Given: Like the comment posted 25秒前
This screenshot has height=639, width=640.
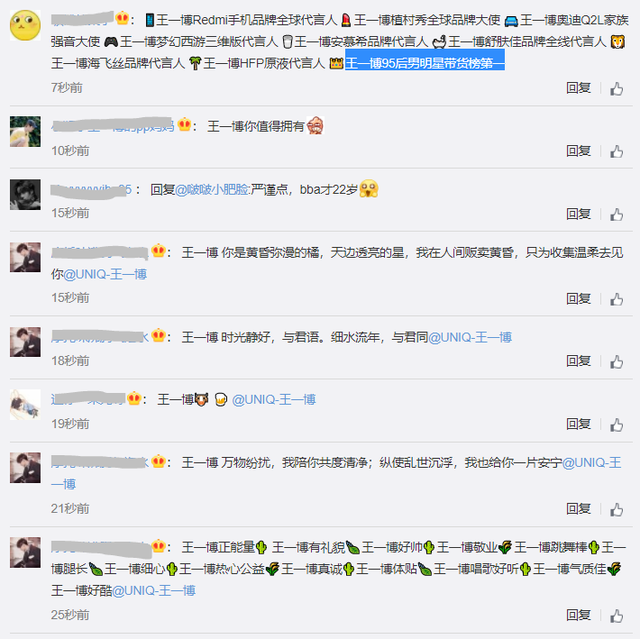Looking at the screenshot, I should (x=616, y=616).
